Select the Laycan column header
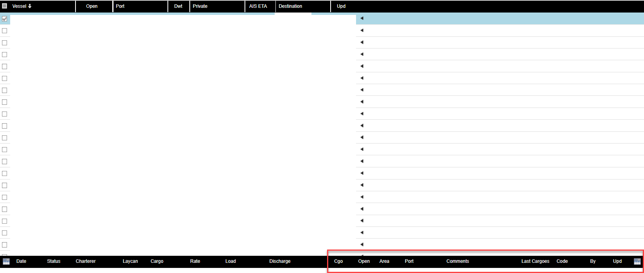644x273 pixels. tap(130, 261)
